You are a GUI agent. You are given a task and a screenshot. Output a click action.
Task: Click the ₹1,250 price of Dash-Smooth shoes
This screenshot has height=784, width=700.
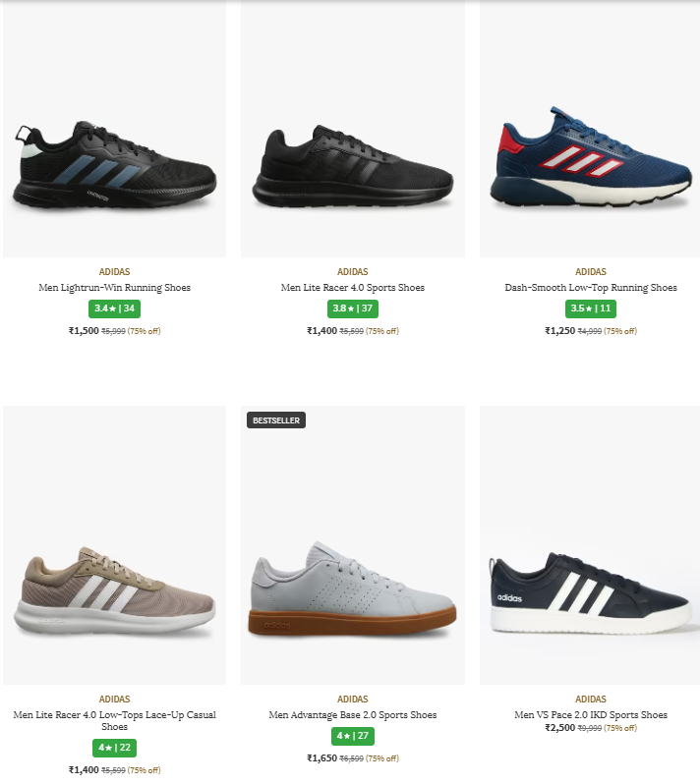click(x=560, y=331)
